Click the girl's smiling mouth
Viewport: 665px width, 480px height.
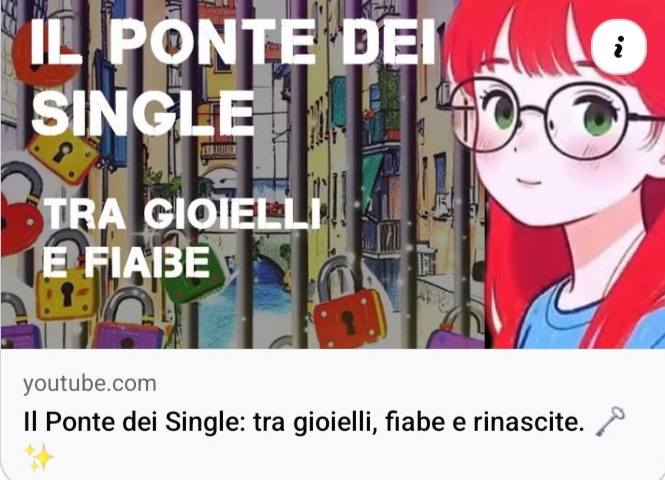tap(529, 182)
